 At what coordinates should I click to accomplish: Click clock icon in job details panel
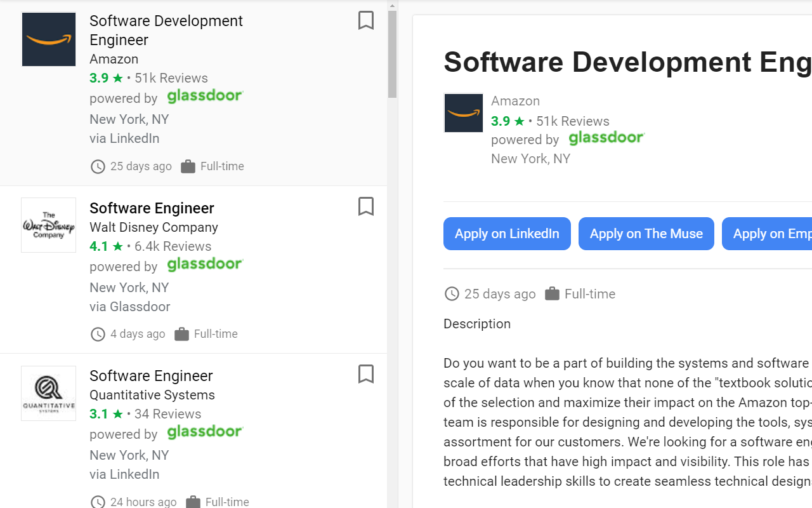452,294
